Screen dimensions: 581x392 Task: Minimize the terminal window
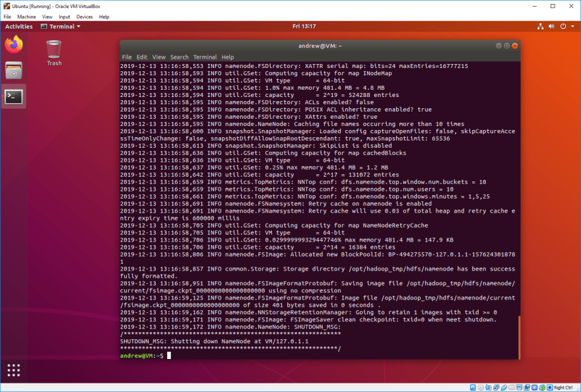[498, 46]
